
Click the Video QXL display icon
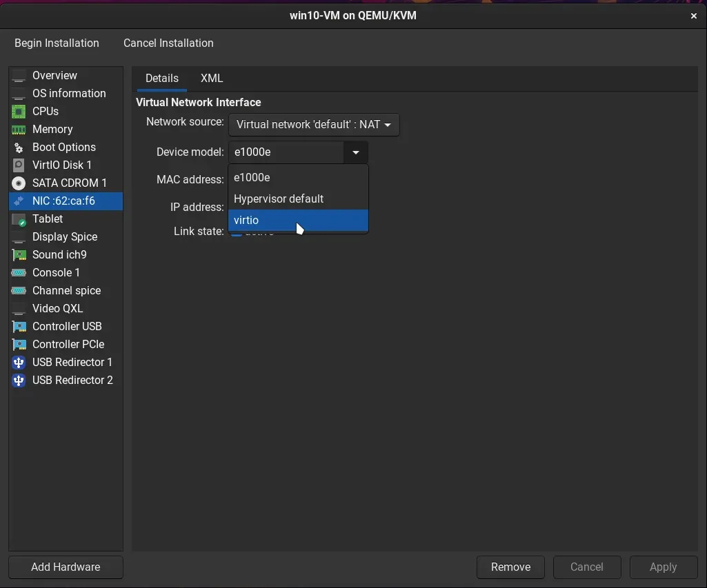19,309
